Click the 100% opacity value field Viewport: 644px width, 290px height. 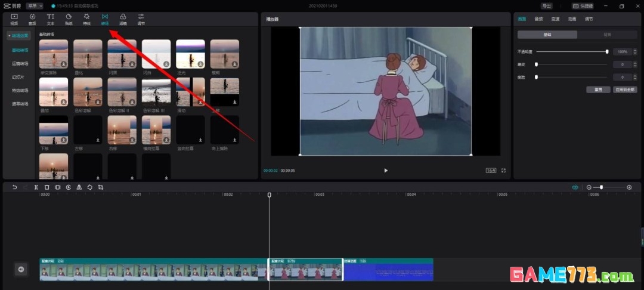click(623, 52)
